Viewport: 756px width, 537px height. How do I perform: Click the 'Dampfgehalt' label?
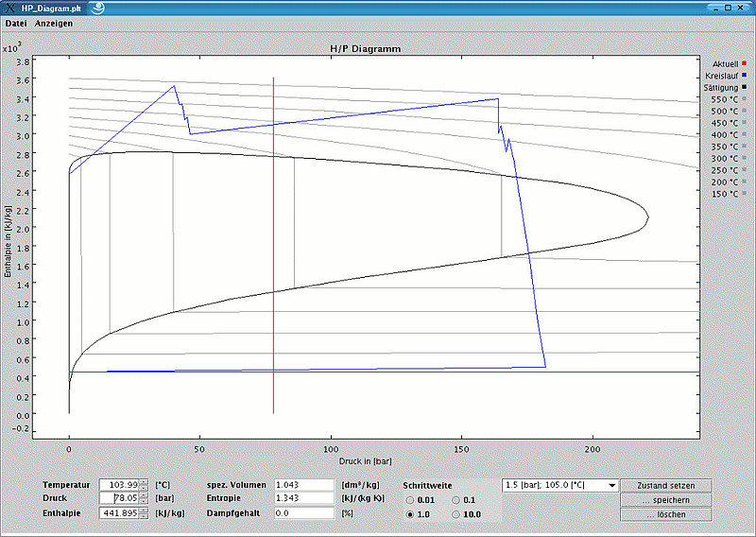tap(233, 513)
